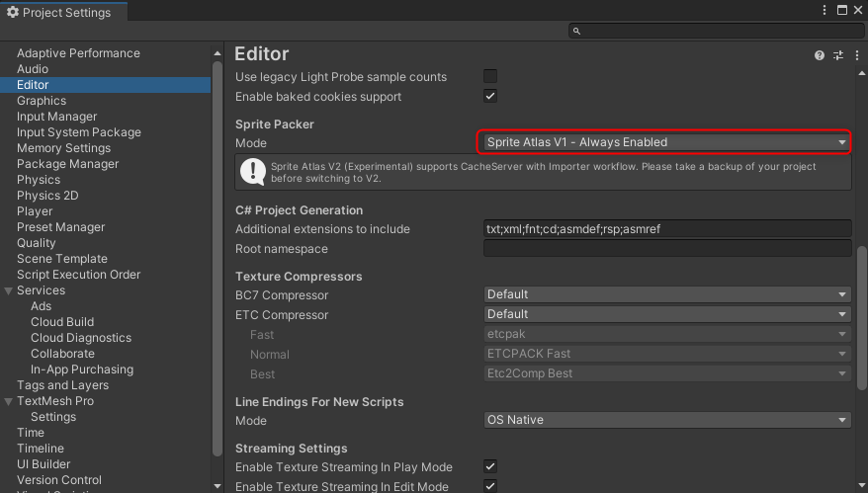Image resolution: width=868 pixels, height=493 pixels.
Task: Select the Project Settings tab
Action: 63,12
